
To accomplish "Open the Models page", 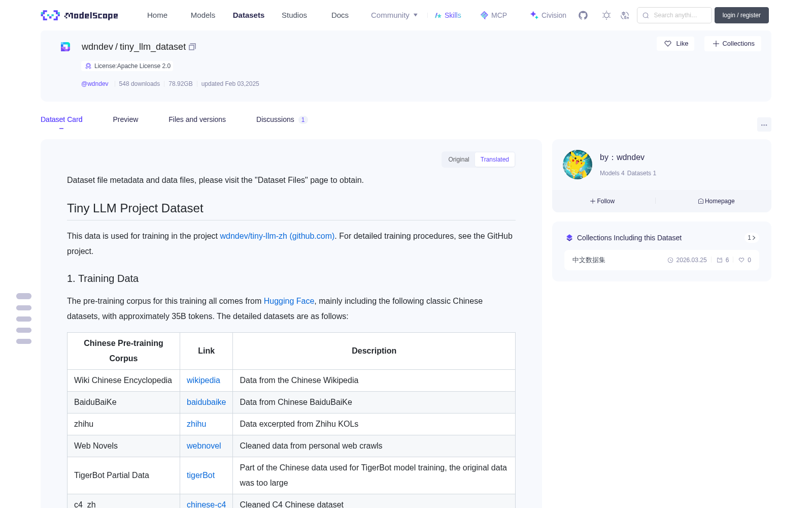I will (203, 15).
